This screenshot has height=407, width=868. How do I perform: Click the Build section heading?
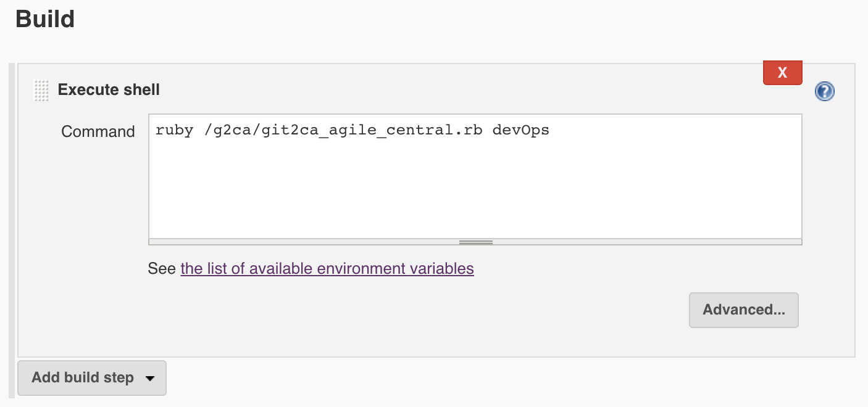tap(45, 19)
